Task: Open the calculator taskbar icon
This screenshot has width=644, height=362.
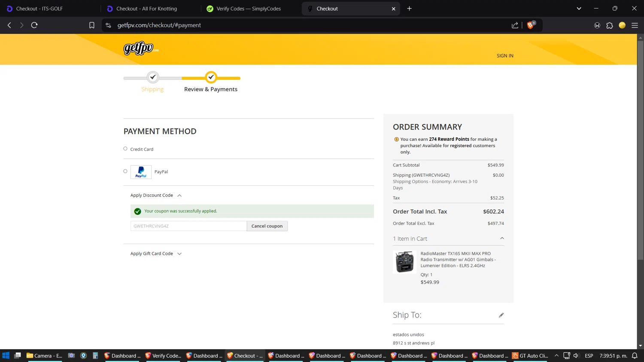Action: [95, 356]
